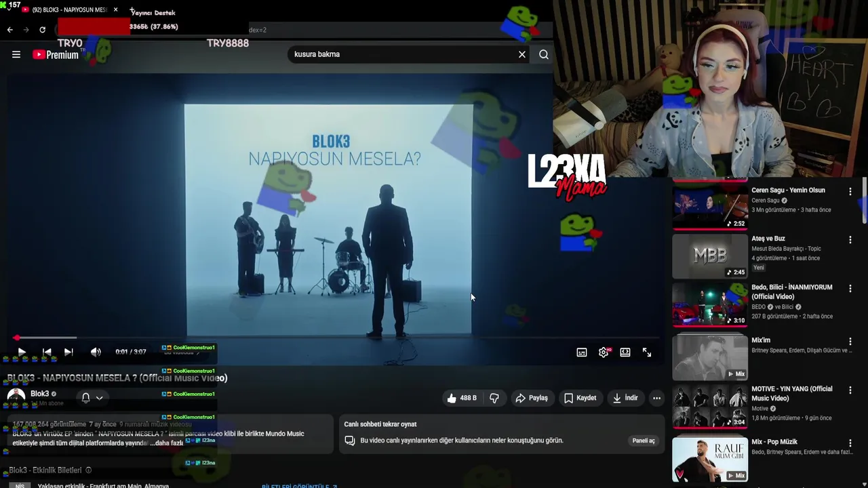The width and height of the screenshot is (868, 488).
Task: Click 'Mesut Bleda Bayrakçı - Topic' channel text
Action: tap(786, 249)
